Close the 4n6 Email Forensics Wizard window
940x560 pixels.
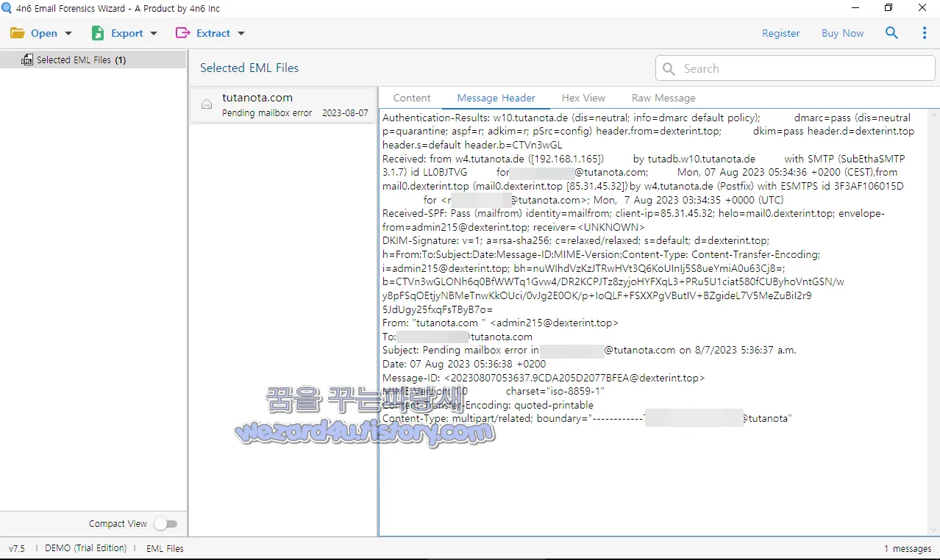pyautogui.click(x=922, y=8)
